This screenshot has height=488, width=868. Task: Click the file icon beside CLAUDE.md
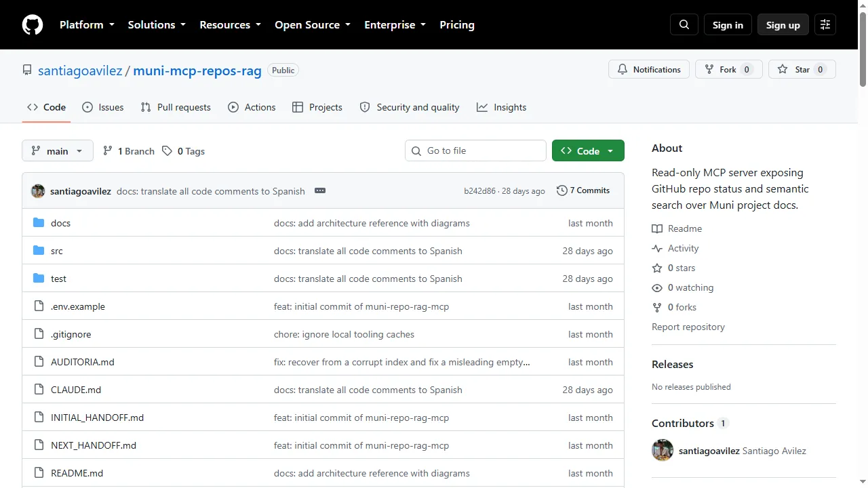point(39,390)
